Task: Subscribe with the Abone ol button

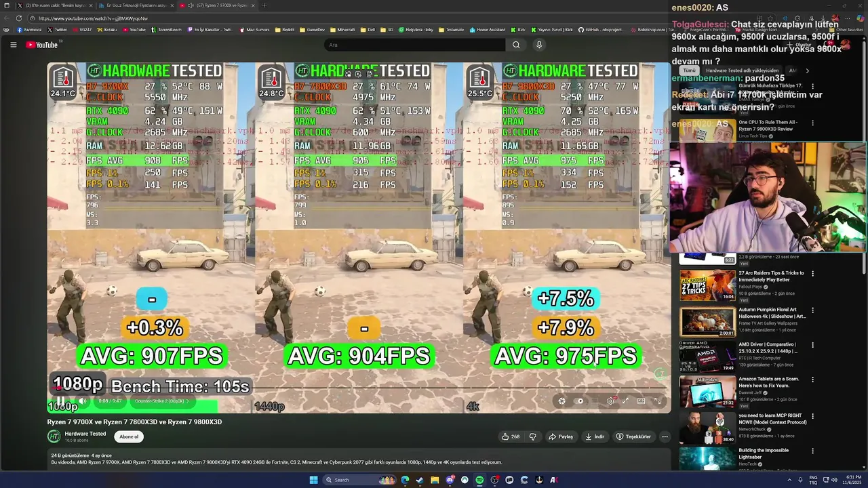Action: (x=129, y=436)
